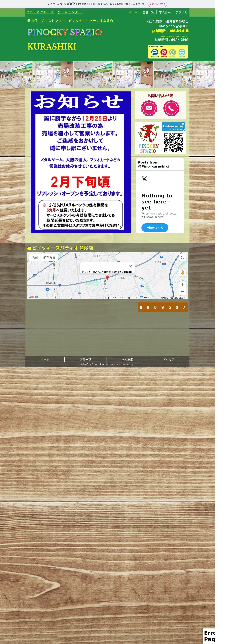237x644 pixels.
Task: Click the View on X button
Action: pyautogui.click(x=155, y=228)
